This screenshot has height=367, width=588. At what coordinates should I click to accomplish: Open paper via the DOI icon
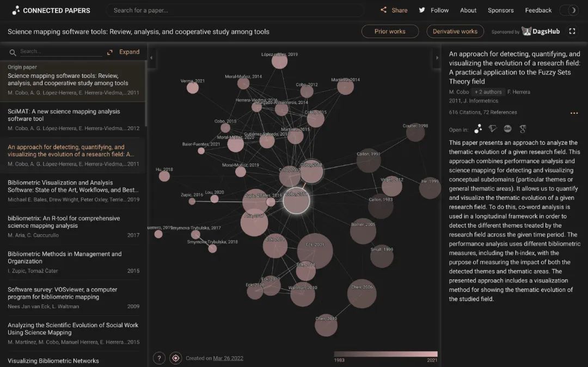508,129
